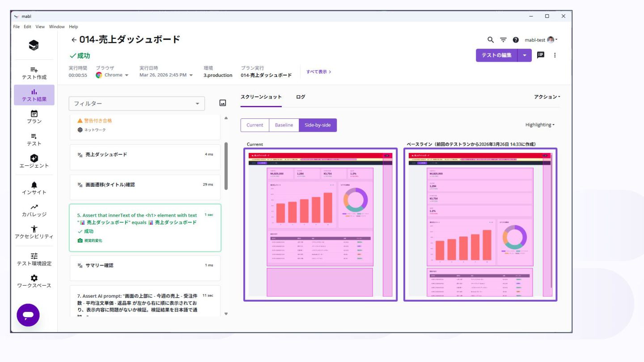Open アクセシビリティ in the sidebar

pos(34,232)
